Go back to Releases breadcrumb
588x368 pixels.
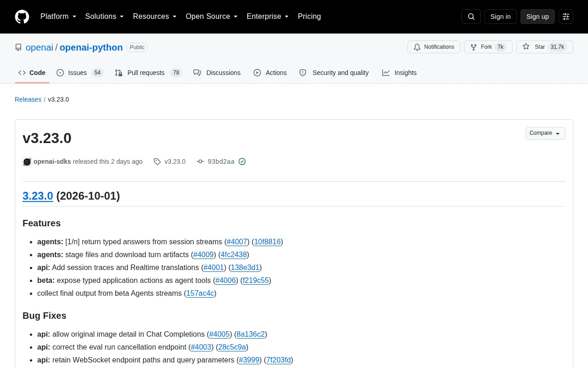click(28, 99)
